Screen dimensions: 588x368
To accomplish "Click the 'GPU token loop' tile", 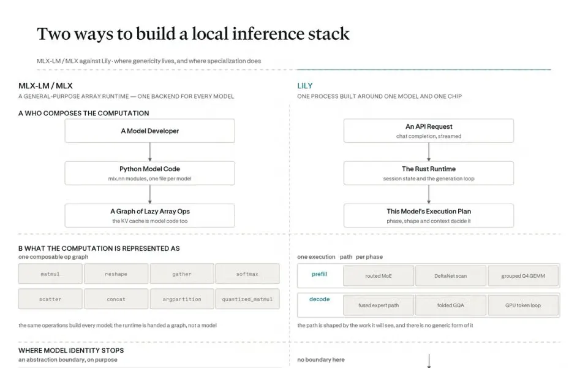I will click(523, 305).
